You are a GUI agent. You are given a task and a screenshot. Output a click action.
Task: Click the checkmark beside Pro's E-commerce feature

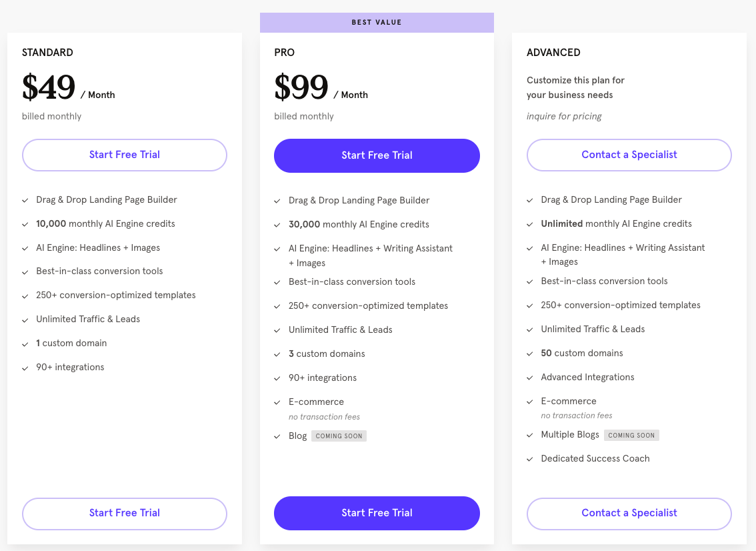click(x=277, y=402)
